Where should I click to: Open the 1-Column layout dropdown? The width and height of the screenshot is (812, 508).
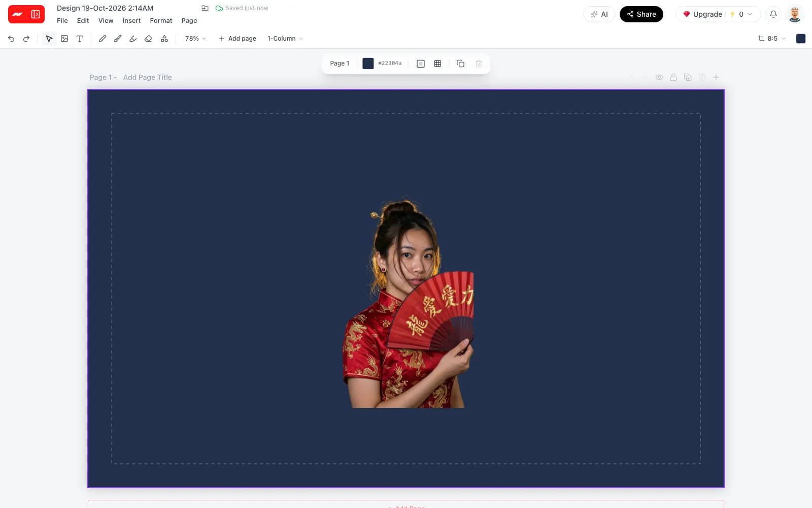click(285, 39)
